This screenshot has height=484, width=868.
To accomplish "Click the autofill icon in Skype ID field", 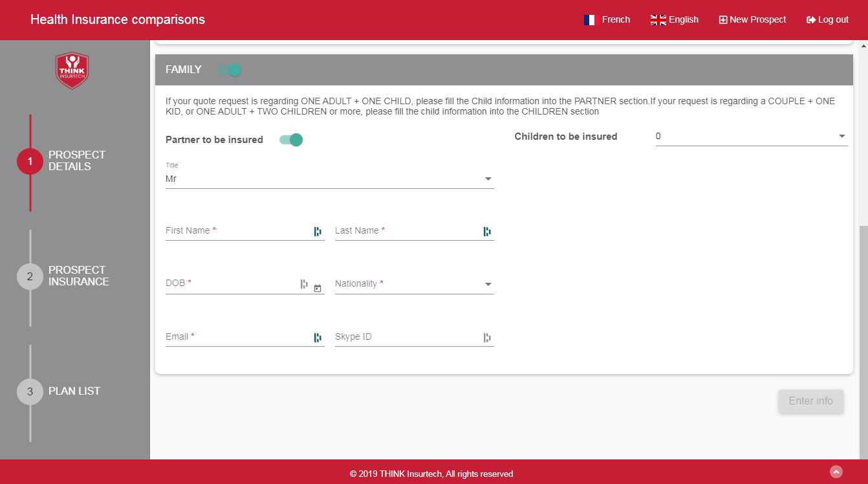I will click(487, 338).
